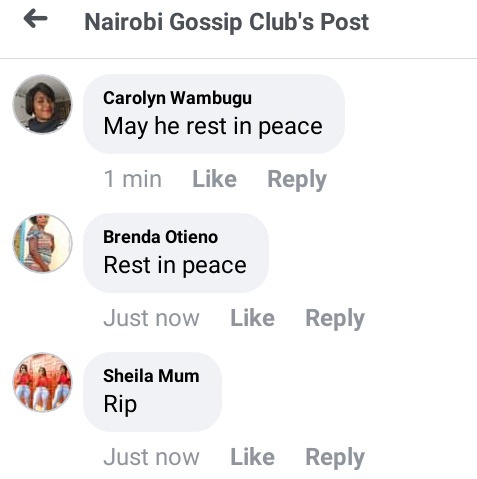Click the Nairobi Gossip Club's Post title
This screenshot has height=479, width=477.
227,22
